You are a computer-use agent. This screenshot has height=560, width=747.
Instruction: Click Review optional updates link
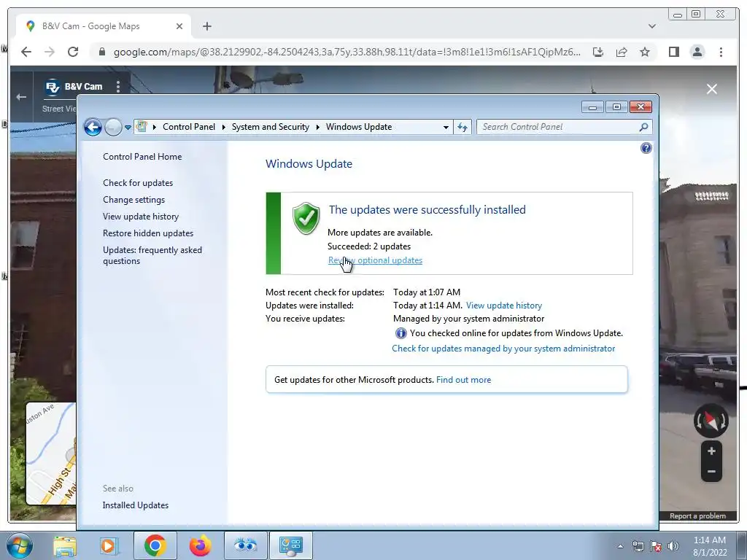(x=375, y=260)
